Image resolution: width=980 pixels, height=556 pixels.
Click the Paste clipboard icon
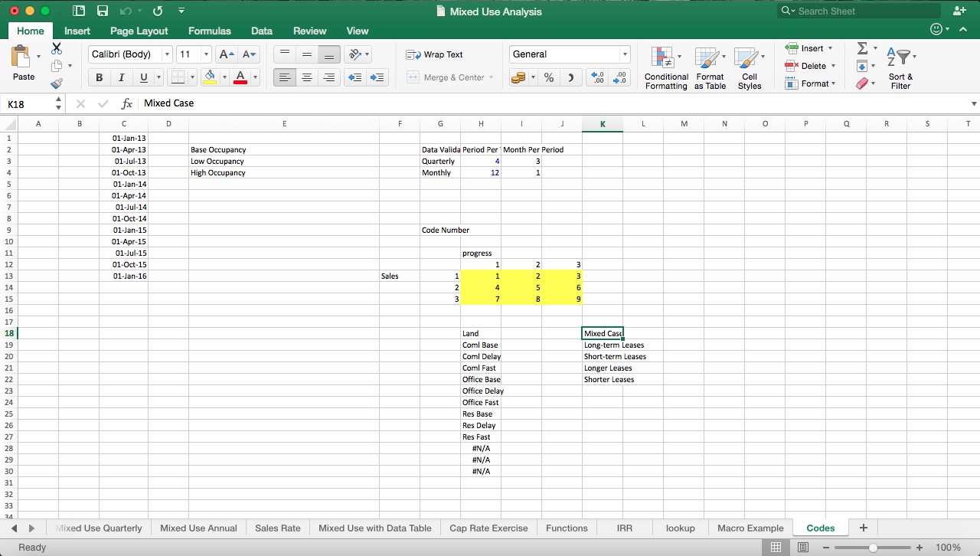(20, 57)
